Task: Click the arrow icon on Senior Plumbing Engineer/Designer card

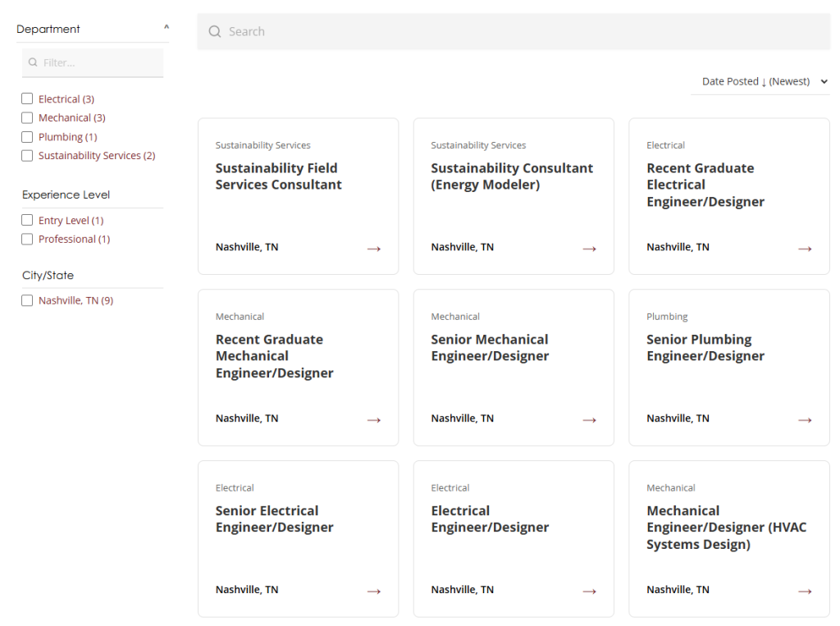Action: tap(805, 419)
